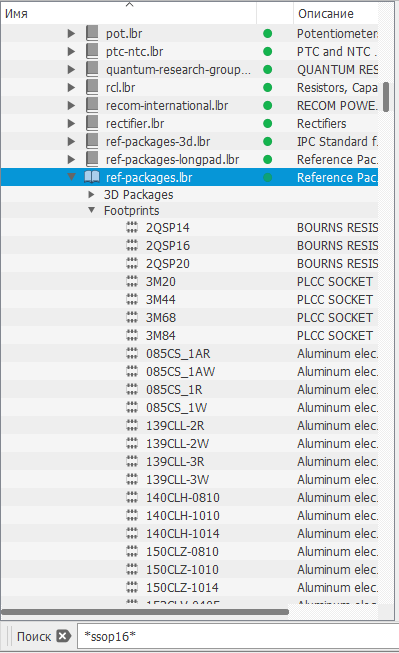Click the rcl.lbr library book icon
The width and height of the screenshot is (399, 653).
[92, 87]
